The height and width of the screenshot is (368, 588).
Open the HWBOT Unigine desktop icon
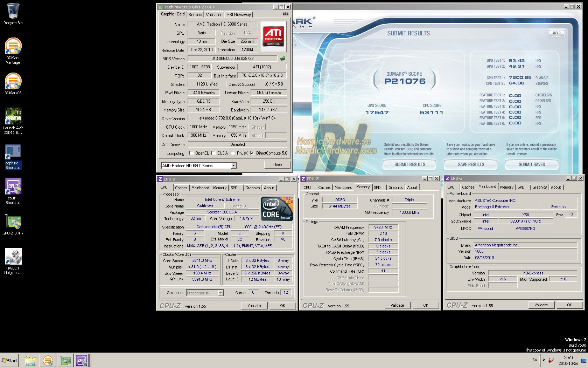(x=13, y=257)
